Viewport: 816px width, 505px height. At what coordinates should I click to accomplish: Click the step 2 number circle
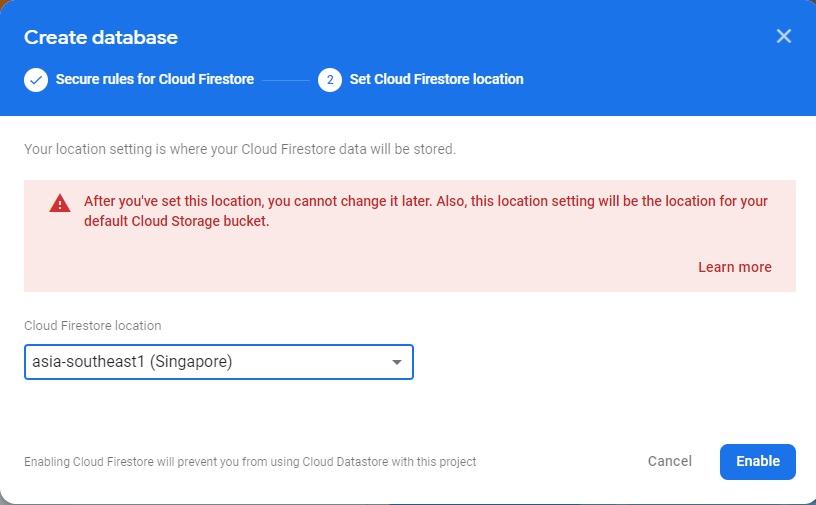coord(330,80)
